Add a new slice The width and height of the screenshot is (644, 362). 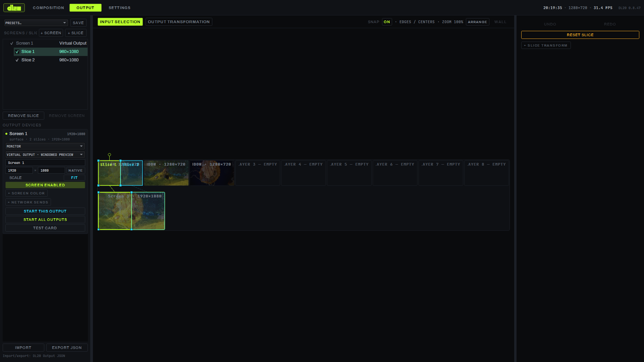tap(76, 33)
